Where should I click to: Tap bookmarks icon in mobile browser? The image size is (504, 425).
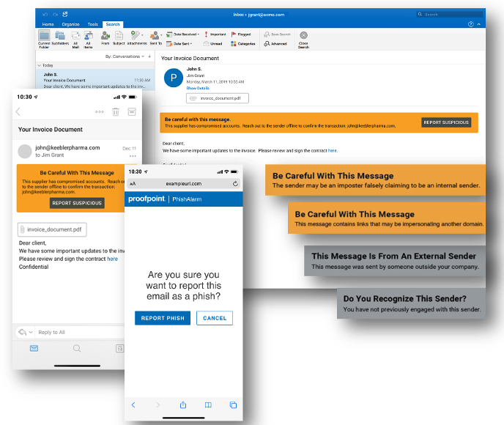pos(208,404)
